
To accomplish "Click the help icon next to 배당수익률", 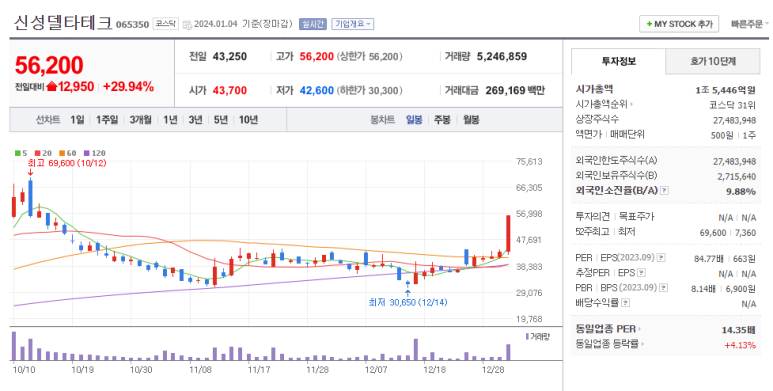I will point(626,302).
